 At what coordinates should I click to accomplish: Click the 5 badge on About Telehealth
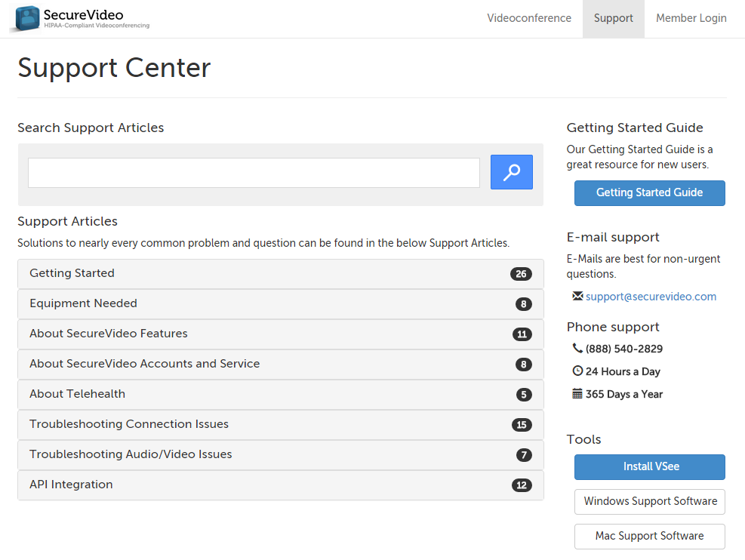[524, 394]
